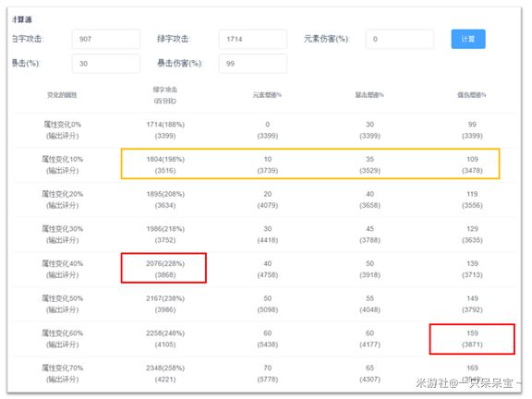The height and width of the screenshot is (399, 532).
Task: Click the cell with score (3792)
Action: point(472,304)
